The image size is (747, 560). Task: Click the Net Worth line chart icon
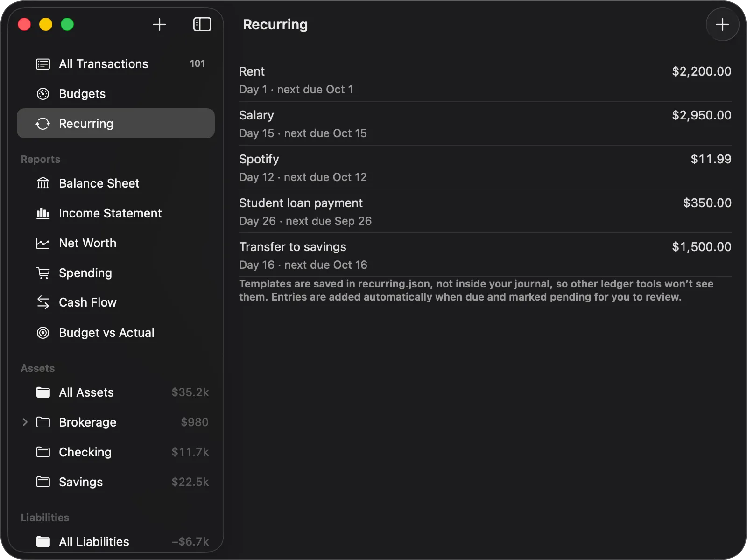pos(43,243)
